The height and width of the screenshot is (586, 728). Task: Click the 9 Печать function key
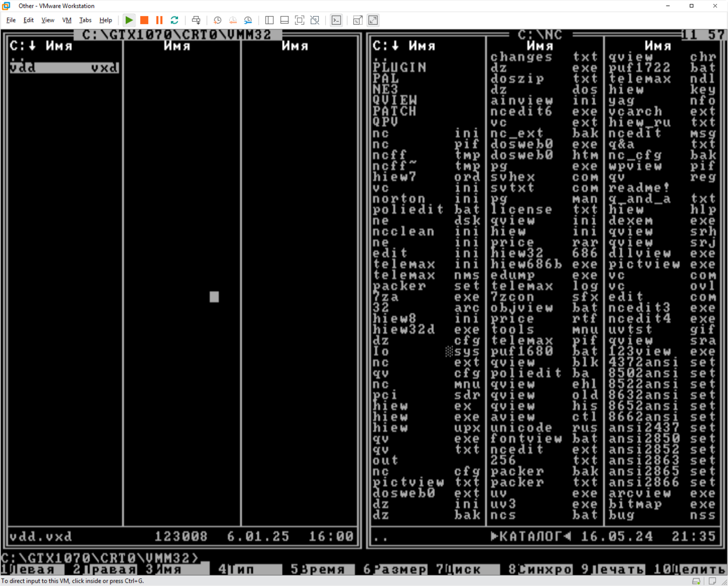(613, 569)
